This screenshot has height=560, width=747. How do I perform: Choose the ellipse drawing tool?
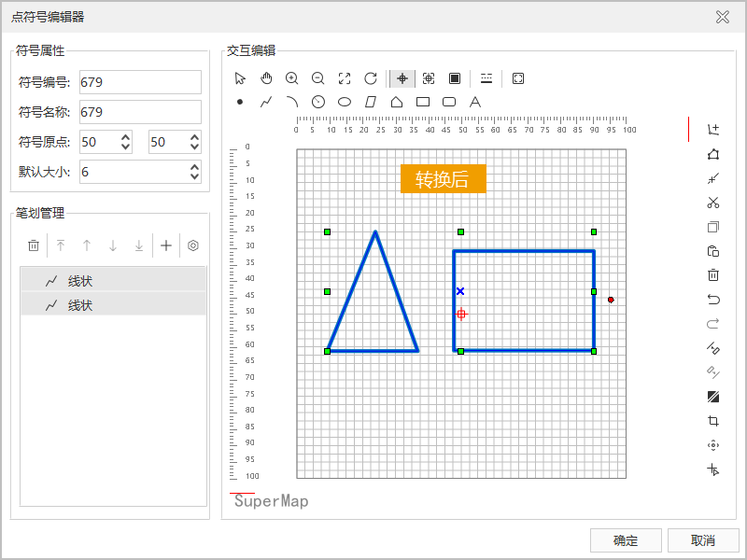coord(345,102)
